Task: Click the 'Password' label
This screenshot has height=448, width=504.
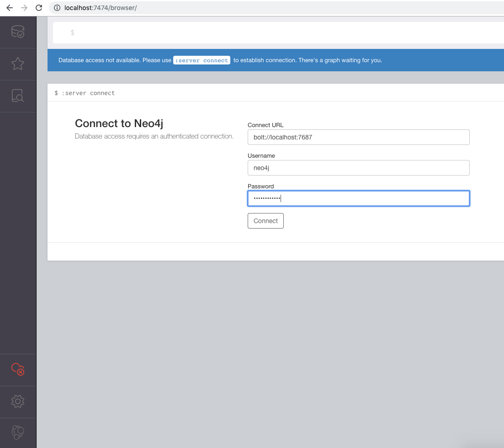Action: pos(260,186)
